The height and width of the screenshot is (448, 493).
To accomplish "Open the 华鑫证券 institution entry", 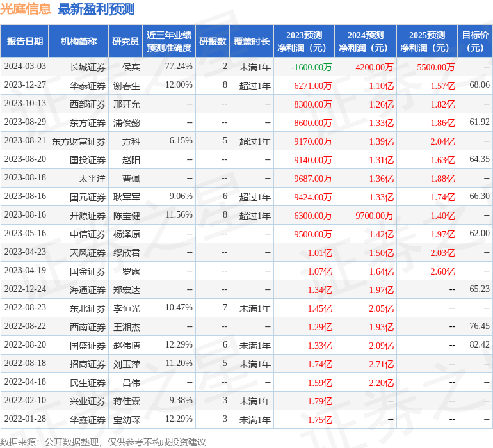I will [x=88, y=420].
